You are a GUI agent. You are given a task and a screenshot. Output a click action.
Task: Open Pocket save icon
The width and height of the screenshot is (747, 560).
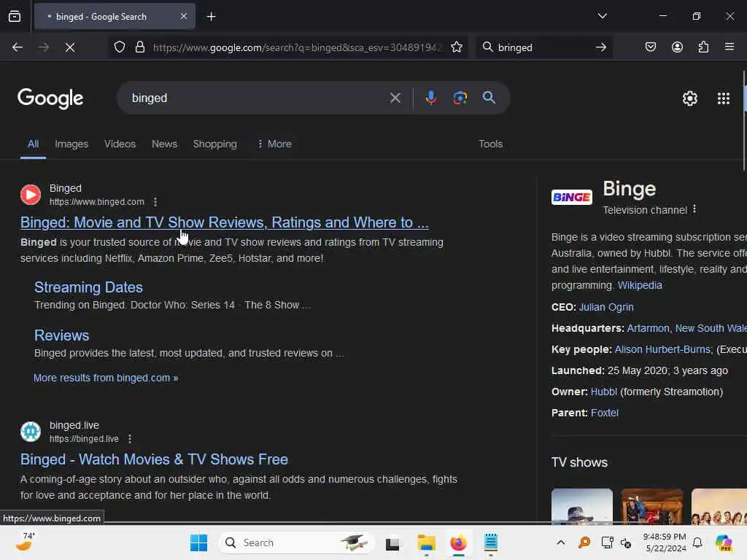pos(650,47)
